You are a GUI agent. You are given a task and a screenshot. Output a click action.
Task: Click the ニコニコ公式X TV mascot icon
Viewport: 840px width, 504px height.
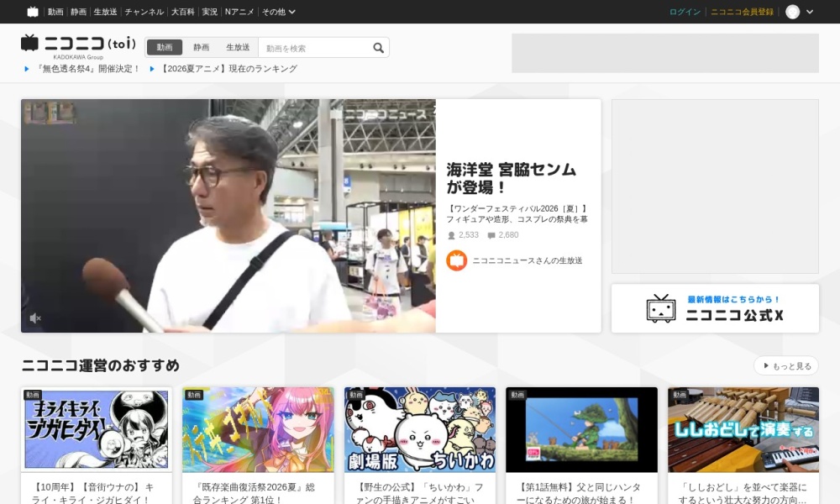click(x=661, y=308)
